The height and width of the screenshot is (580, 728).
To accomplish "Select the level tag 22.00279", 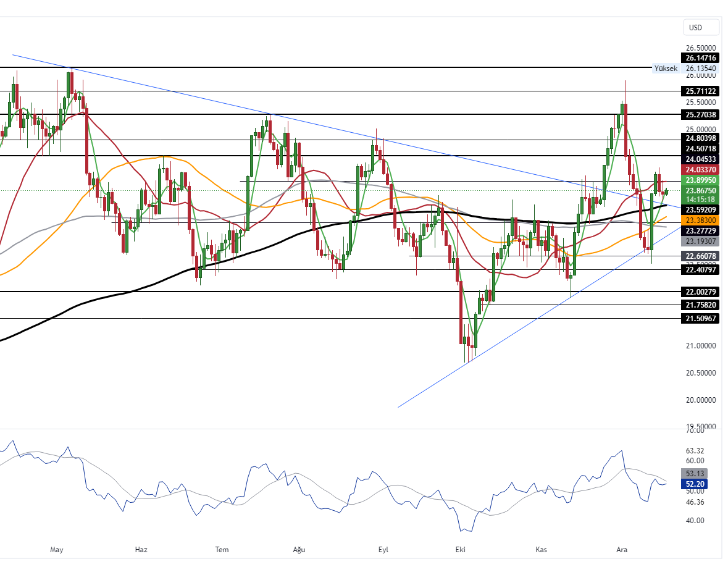I will [x=700, y=292].
